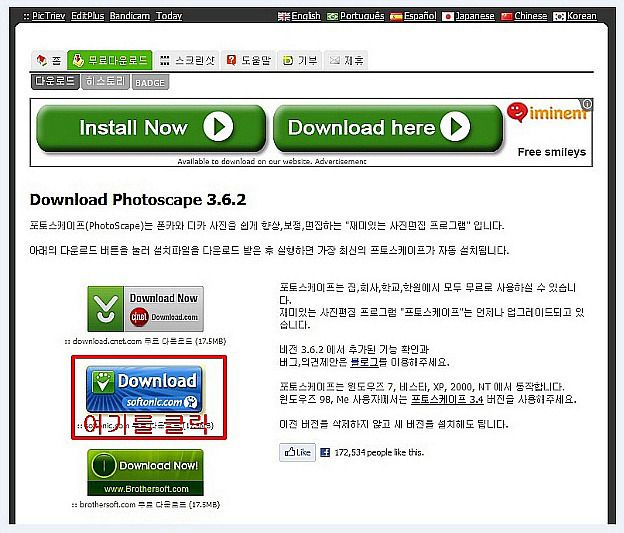Click the South Korea flag icon
Image resolution: width=624 pixels, height=533 pixels.
(559, 17)
